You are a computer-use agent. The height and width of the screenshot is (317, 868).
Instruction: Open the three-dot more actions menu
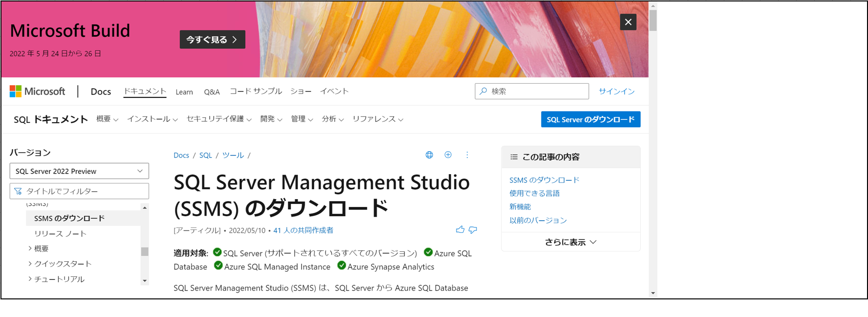point(467,155)
